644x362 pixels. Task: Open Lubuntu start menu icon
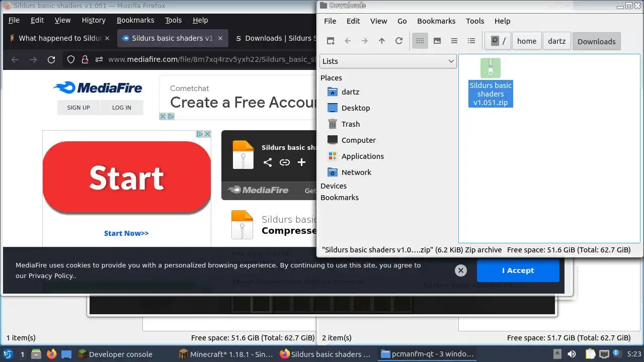(8, 354)
